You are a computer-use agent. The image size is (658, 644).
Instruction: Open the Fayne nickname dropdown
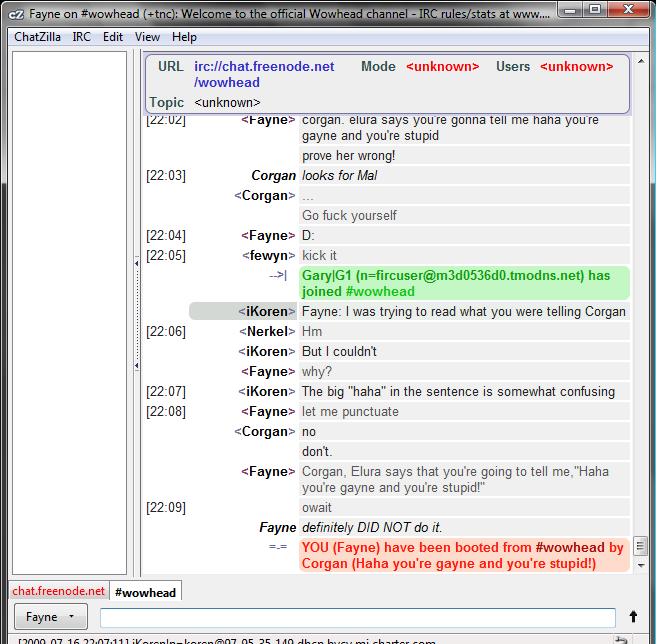[50, 617]
